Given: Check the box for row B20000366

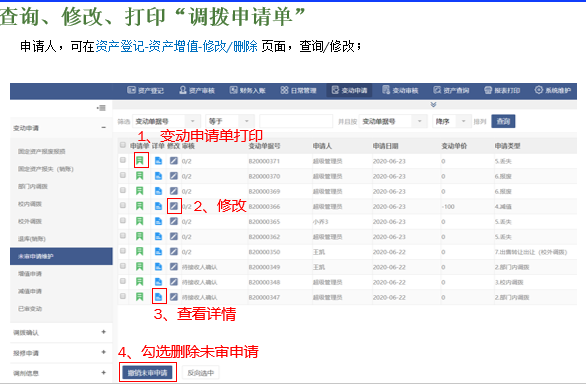Looking at the screenshot, I should [x=123, y=205].
